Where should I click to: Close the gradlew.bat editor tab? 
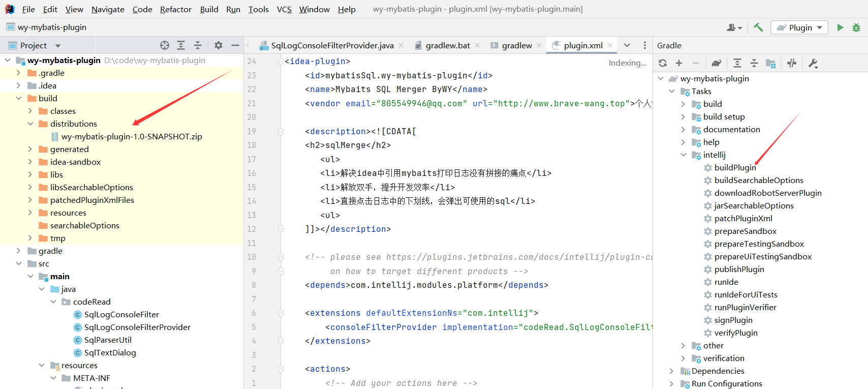(477, 45)
